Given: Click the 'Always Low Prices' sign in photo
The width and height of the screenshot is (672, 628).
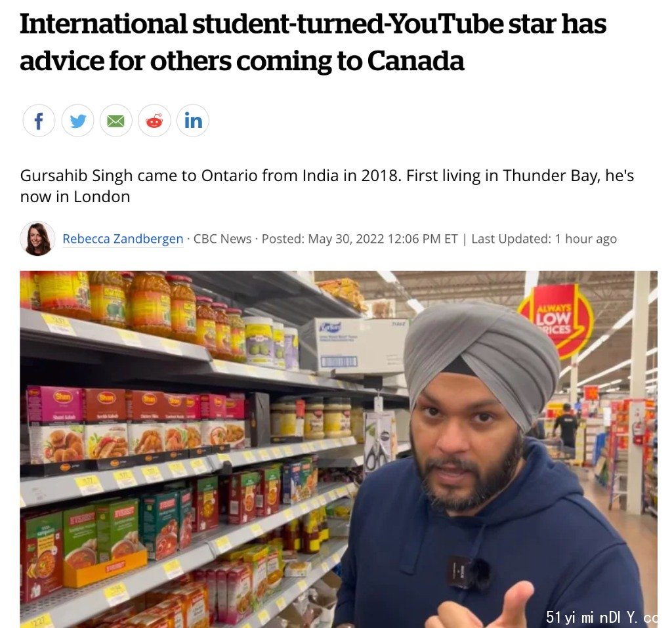Looking at the screenshot, I should [x=556, y=320].
